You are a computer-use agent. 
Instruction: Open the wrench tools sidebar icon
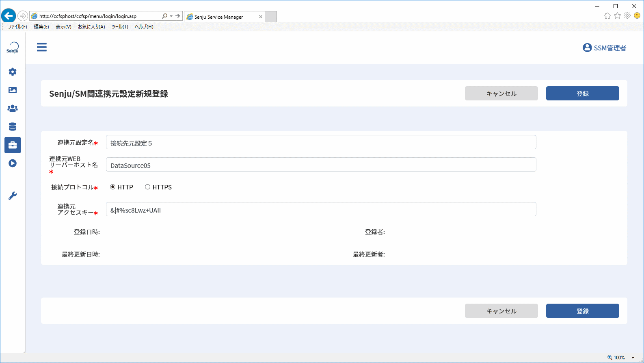pos(13,196)
